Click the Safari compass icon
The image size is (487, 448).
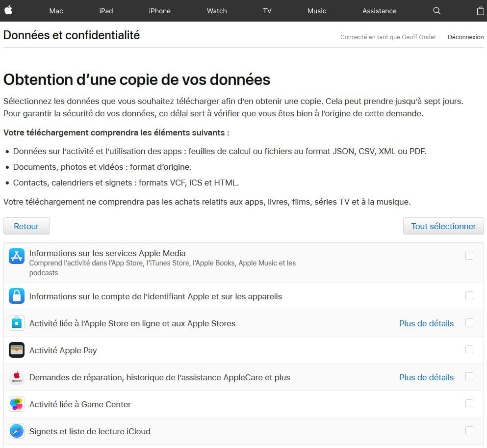pos(17,431)
